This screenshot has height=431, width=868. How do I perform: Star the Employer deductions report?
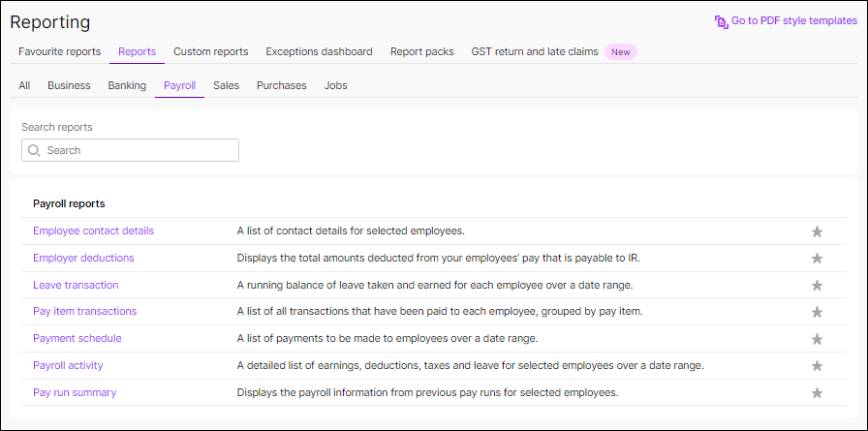pyautogui.click(x=817, y=259)
